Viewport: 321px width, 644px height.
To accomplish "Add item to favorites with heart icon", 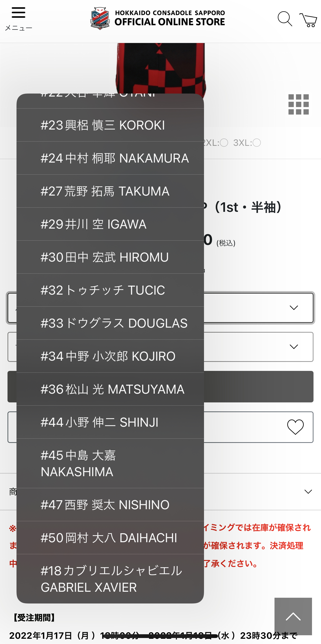I will coord(295,427).
